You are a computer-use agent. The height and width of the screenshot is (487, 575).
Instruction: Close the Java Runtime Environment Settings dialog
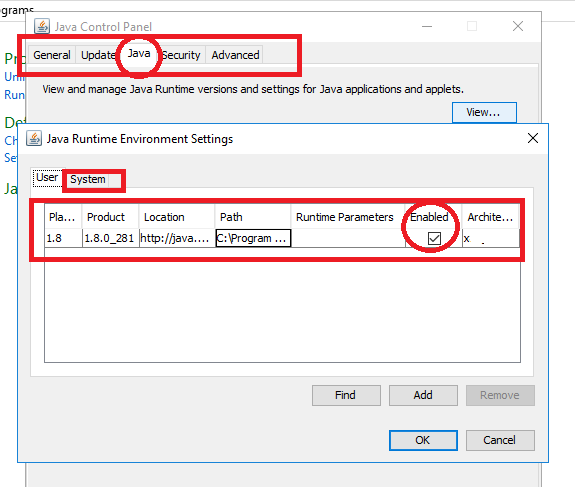tap(533, 138)
